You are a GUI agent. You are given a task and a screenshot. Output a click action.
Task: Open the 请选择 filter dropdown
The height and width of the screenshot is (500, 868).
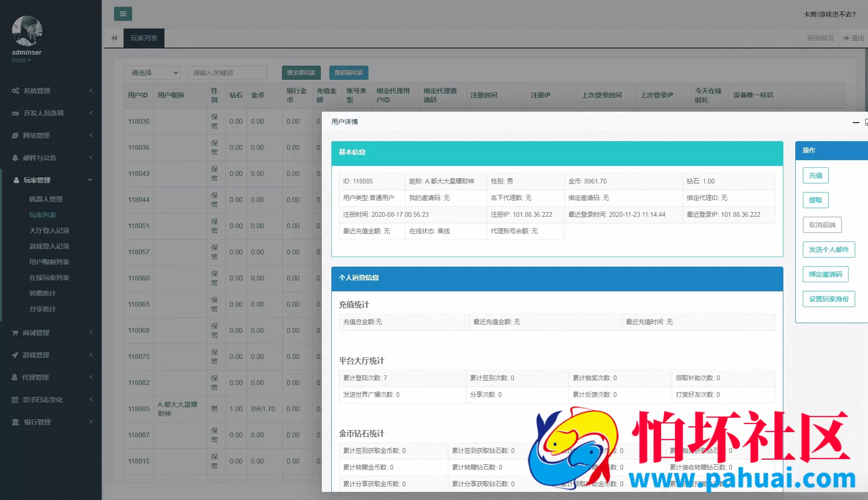tap(152, 73)
